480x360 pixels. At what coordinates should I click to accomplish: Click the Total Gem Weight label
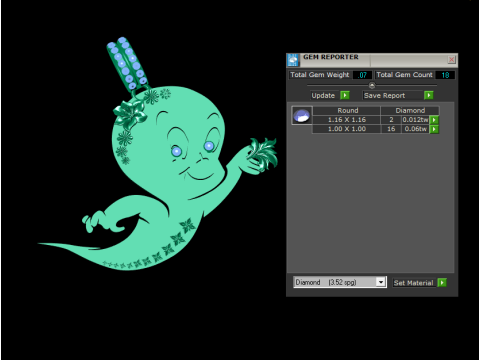pyautogui.click(x=319, y=75)
